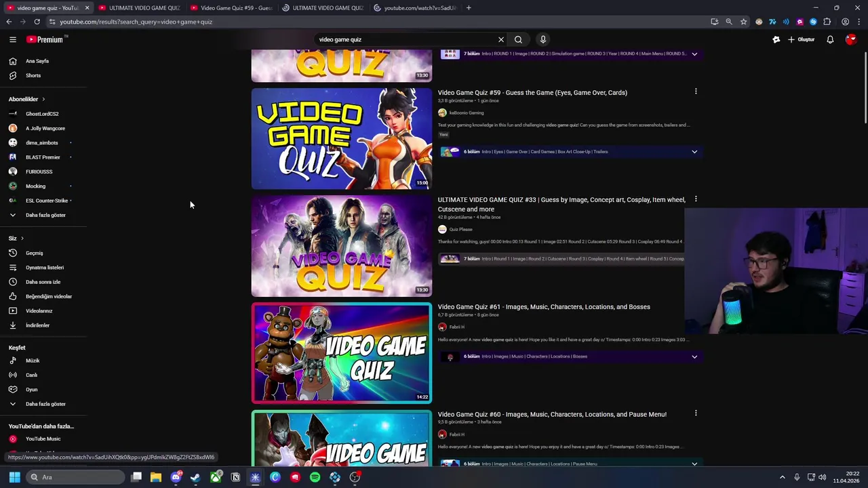Open the YouTube hamburger guide menu
Screen dimensions: 868x488
[13, 39]
